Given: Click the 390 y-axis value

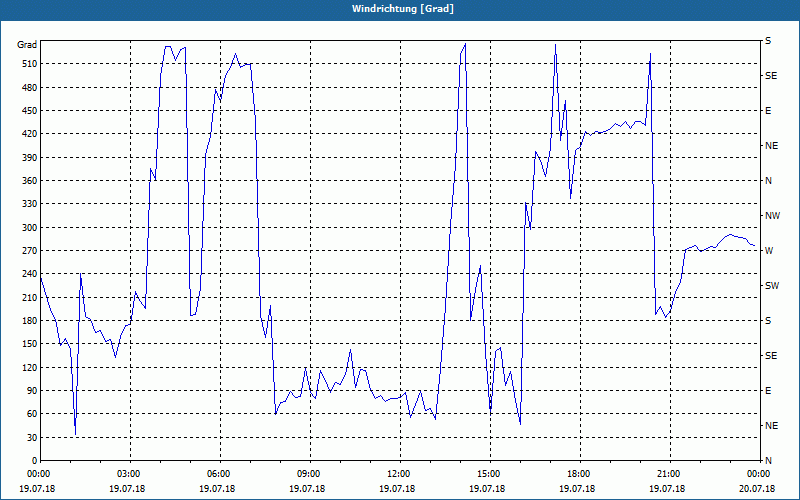Looking at the screenshot, I should click(30, 158).
